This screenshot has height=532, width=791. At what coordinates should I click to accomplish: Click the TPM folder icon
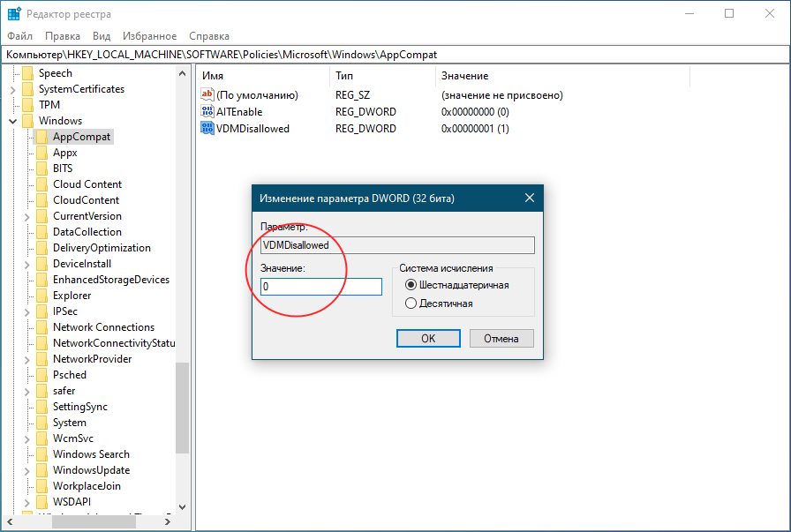[x=28, y=105]
